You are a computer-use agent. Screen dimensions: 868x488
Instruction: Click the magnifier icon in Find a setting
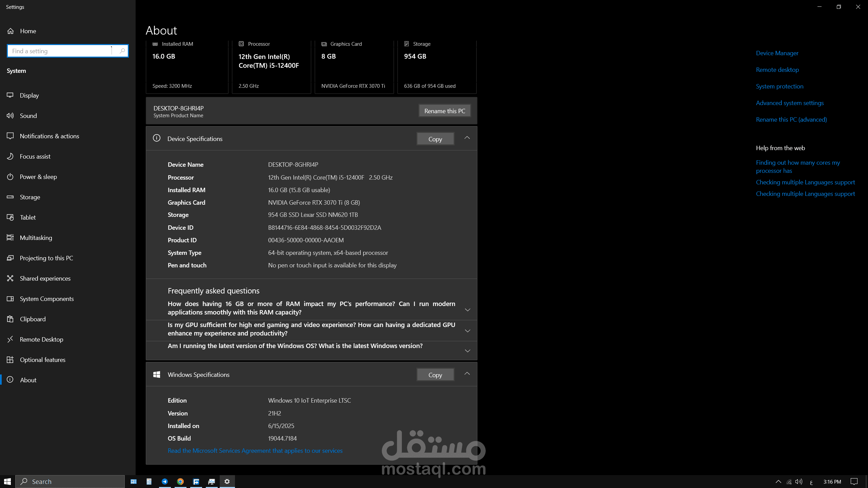tap(122, 51)
